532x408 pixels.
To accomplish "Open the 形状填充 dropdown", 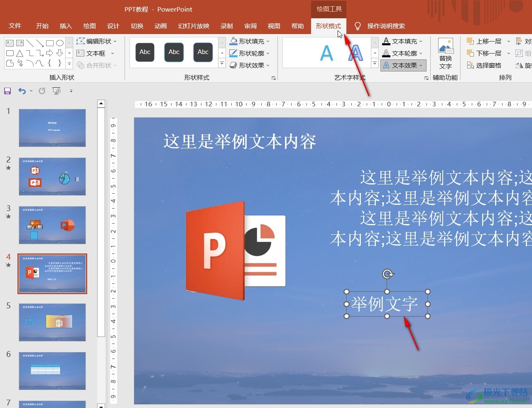I will [250, 41].
